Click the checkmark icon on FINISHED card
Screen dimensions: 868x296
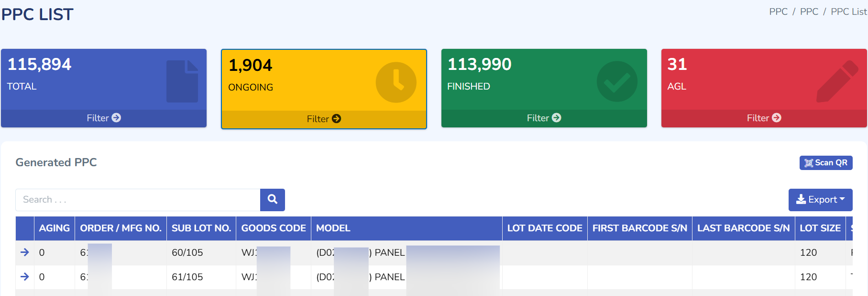point(617,81)
